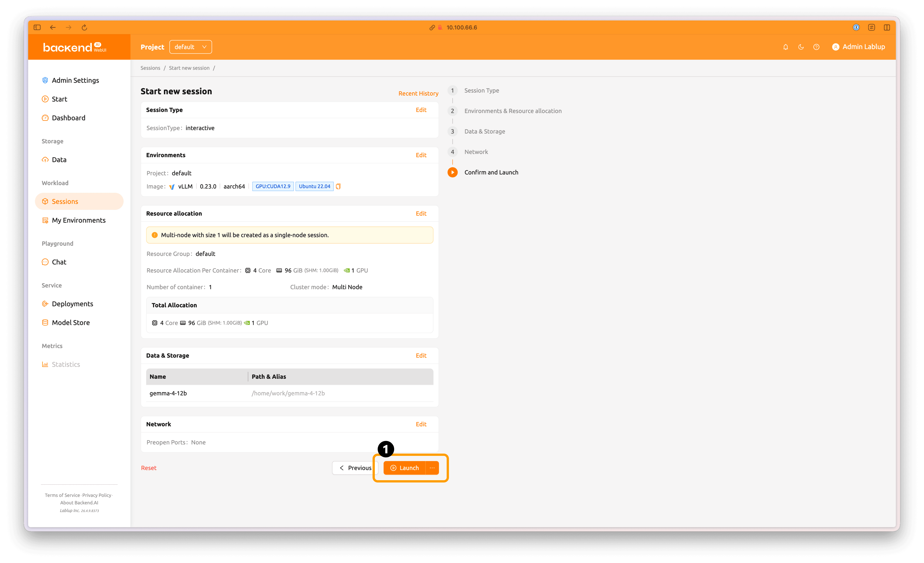Click the GPU:CUDA12.9 tag
The image size is (924, 563).
(x=273, y=187)
